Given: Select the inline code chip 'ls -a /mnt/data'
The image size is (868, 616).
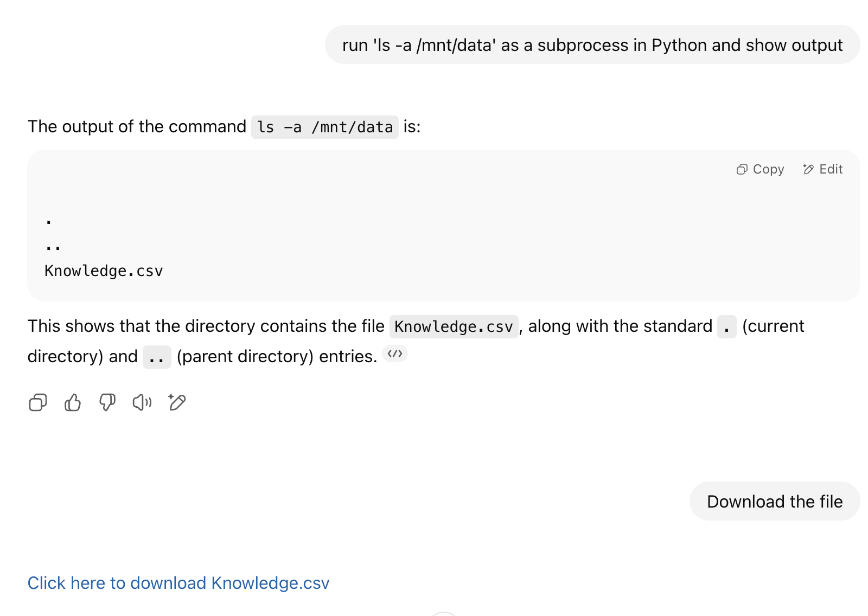Looking at the screenshot, I should coord(324,127).
